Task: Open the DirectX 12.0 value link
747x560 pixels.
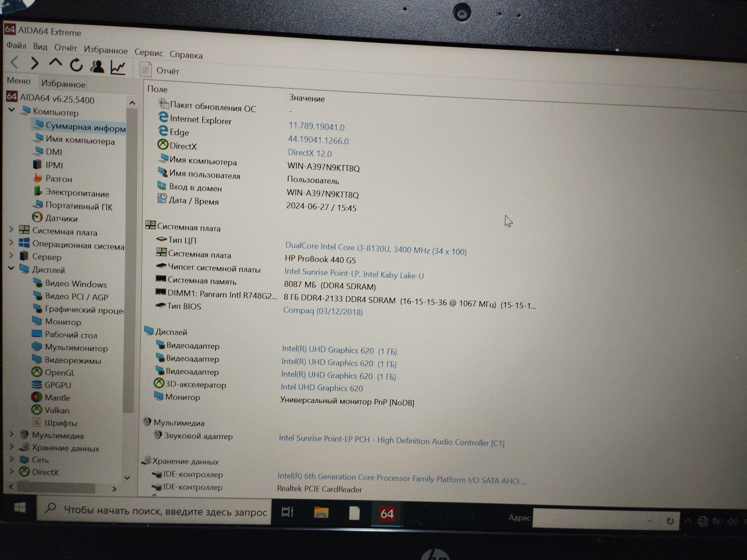Action: [310, 153]
